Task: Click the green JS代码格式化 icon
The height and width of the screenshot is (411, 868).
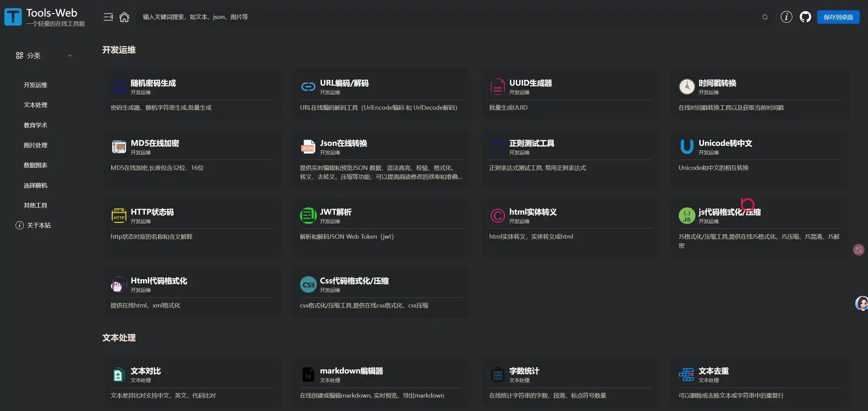Action: pos(687,216)
